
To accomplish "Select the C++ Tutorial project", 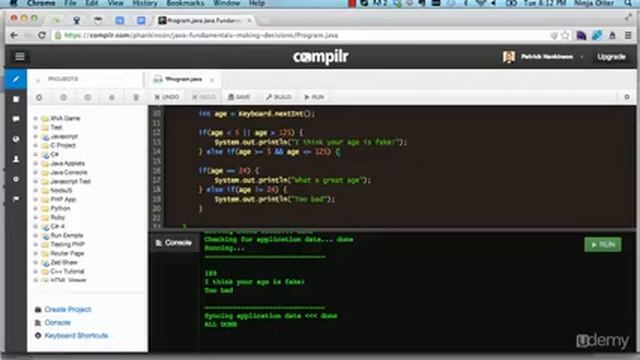I will point(67,271).
